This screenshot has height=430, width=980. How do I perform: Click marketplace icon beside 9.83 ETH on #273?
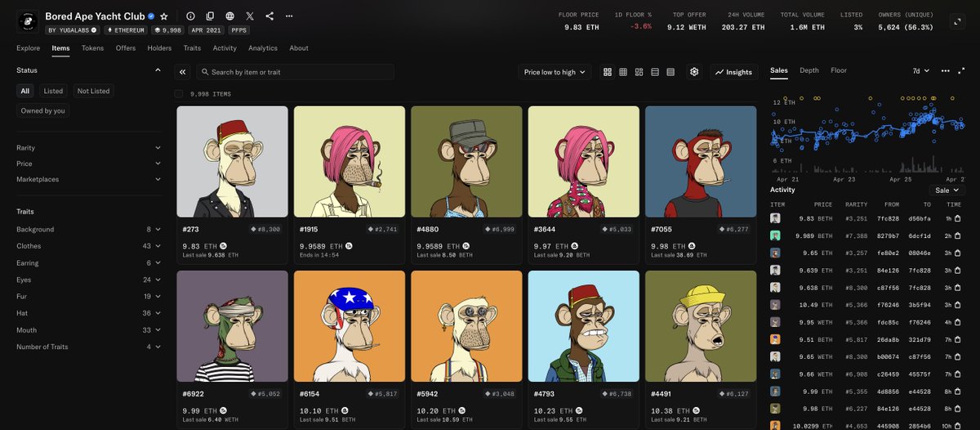[x=224, y=246]
